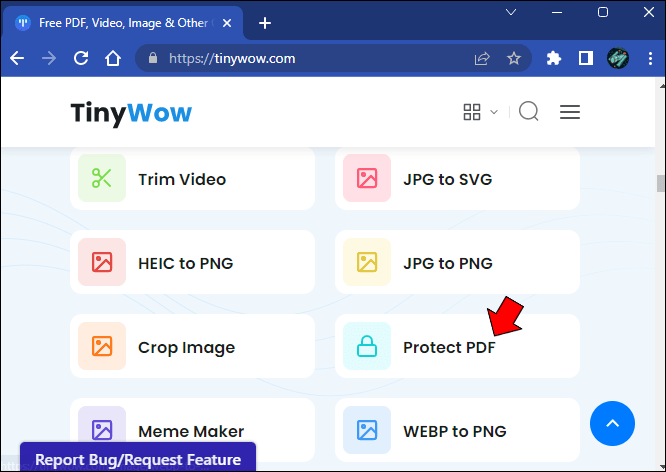Open the HEIC to PNG tool
The width and height of the screenshot is (666, 472).
(x=192, y=262)
